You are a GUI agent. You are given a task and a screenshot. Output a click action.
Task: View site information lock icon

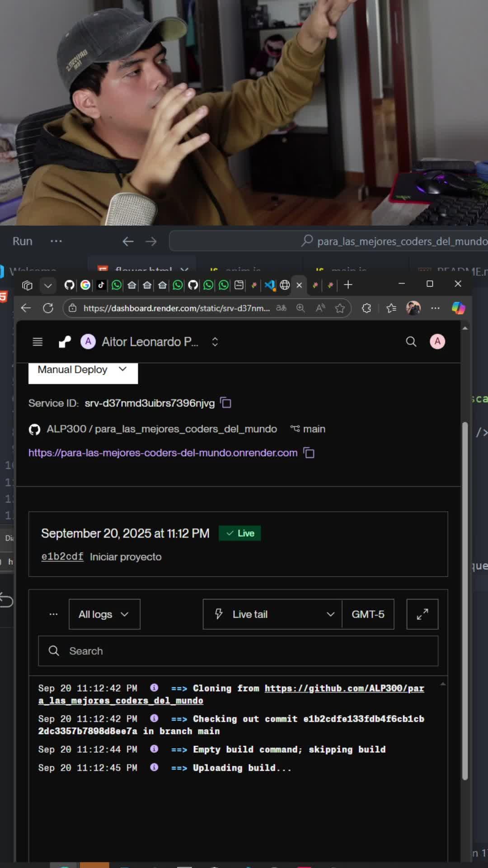73,308
